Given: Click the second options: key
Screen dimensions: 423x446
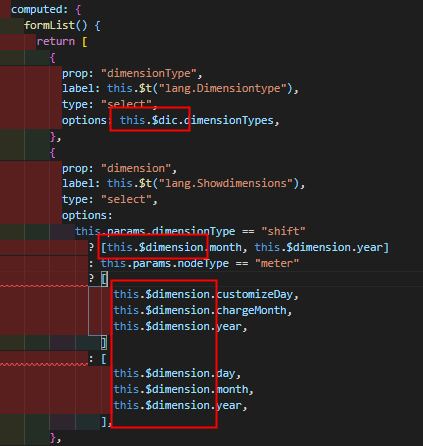Looking at the screenshot, I should pyautogui.click(x=87, y=216).
